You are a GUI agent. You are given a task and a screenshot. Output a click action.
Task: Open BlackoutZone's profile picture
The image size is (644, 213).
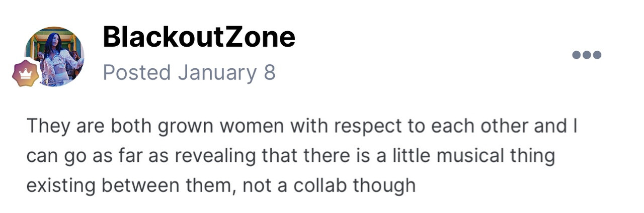click(55, 57)
